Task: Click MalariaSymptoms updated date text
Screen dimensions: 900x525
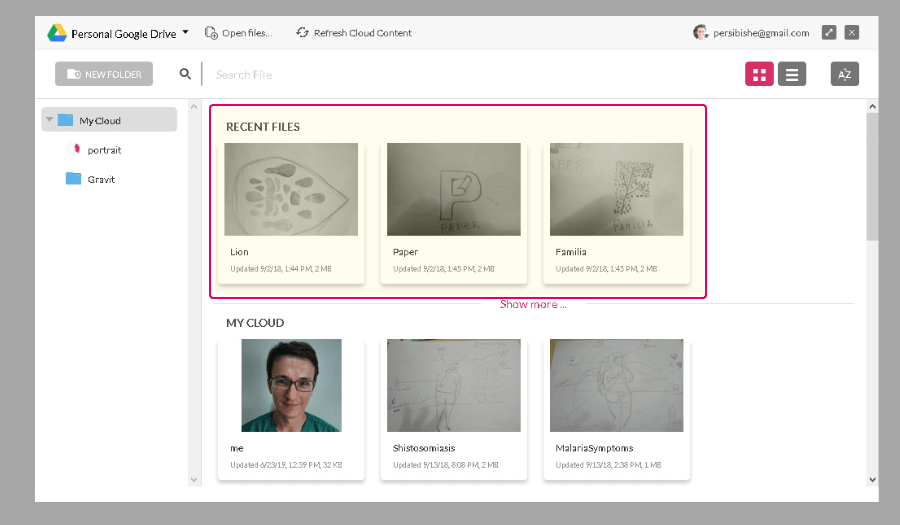Action: pos(608,465)
